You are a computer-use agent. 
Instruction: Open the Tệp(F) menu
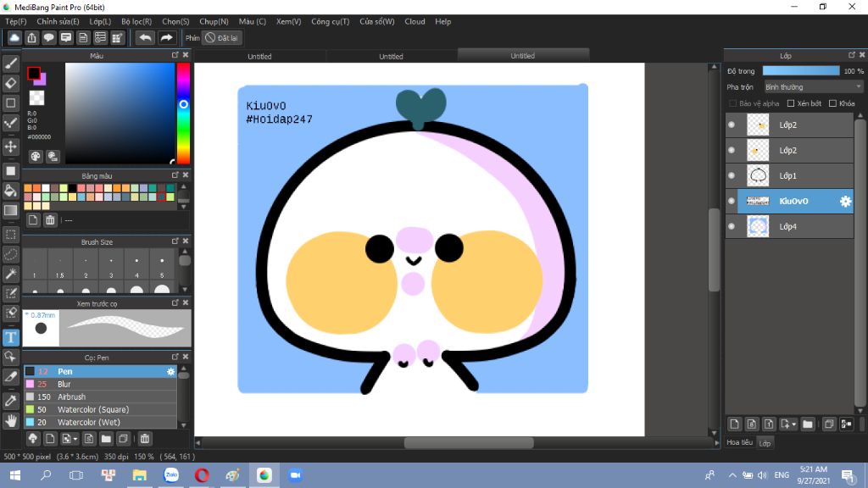[16, 21]
